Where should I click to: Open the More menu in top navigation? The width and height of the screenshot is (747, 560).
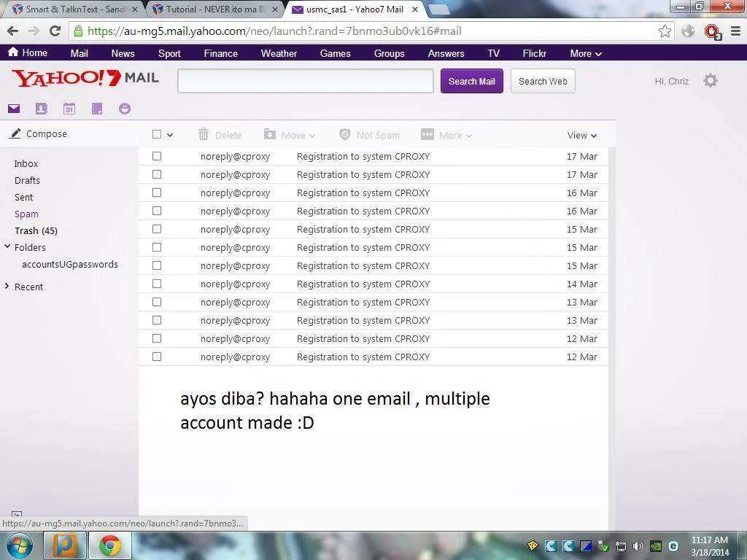click(x=586, y=53)
